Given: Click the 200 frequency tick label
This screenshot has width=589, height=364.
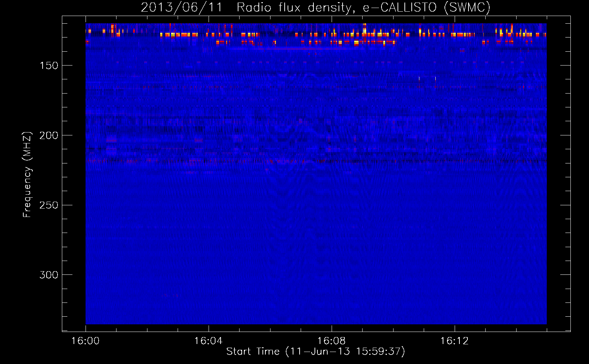Looking at the screenshot, I should [49, 135].
